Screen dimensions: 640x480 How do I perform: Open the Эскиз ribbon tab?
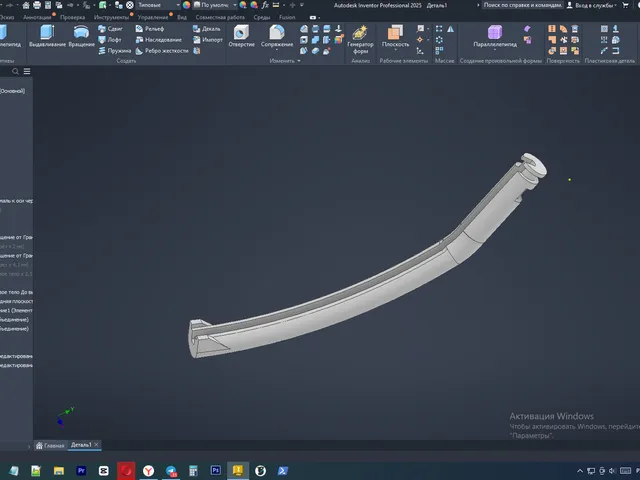click(x=7, y=17)
